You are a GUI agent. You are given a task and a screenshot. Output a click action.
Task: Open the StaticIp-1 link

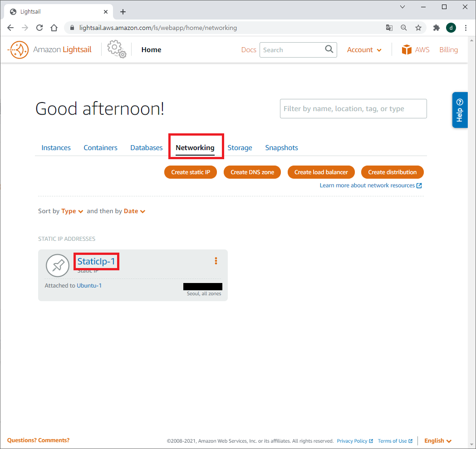click(96, 261)
